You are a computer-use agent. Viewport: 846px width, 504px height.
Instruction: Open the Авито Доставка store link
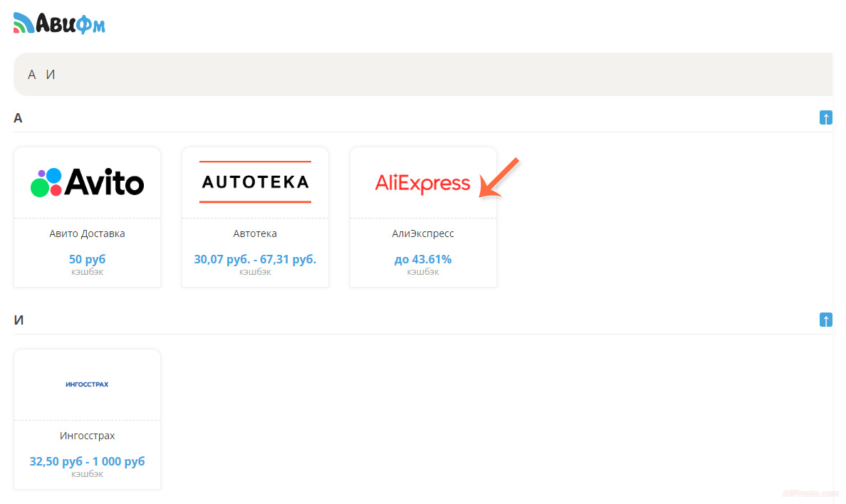pos(87,233)
